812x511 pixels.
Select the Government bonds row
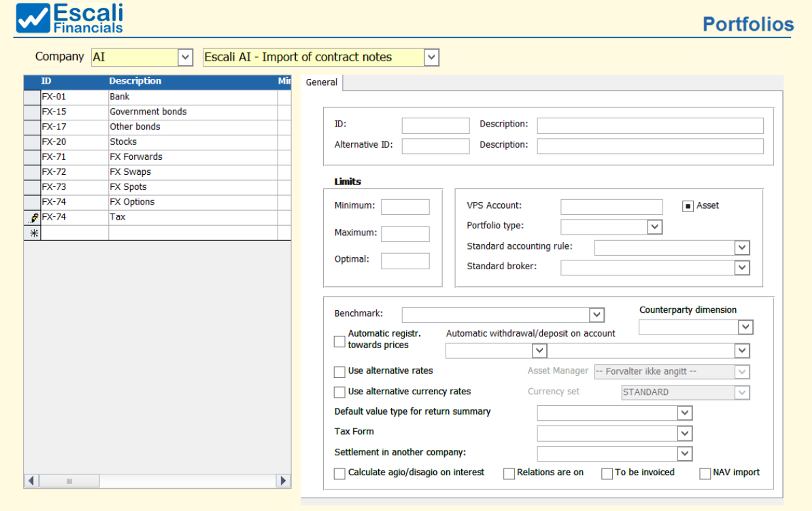[148, 112]
